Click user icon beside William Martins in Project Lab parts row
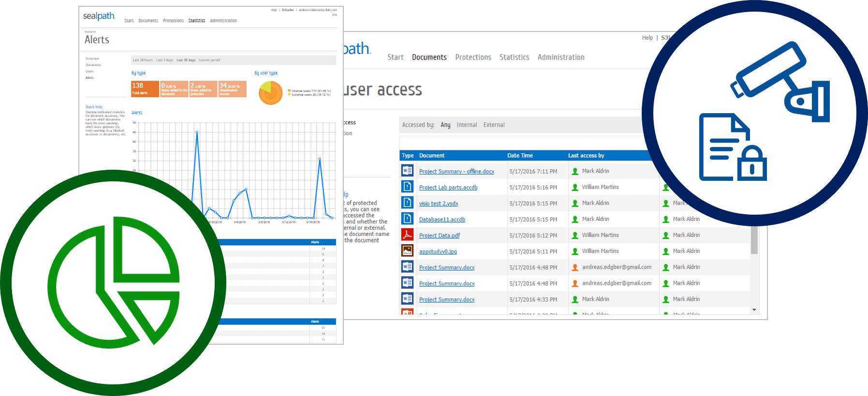 (x=575, y=187)
